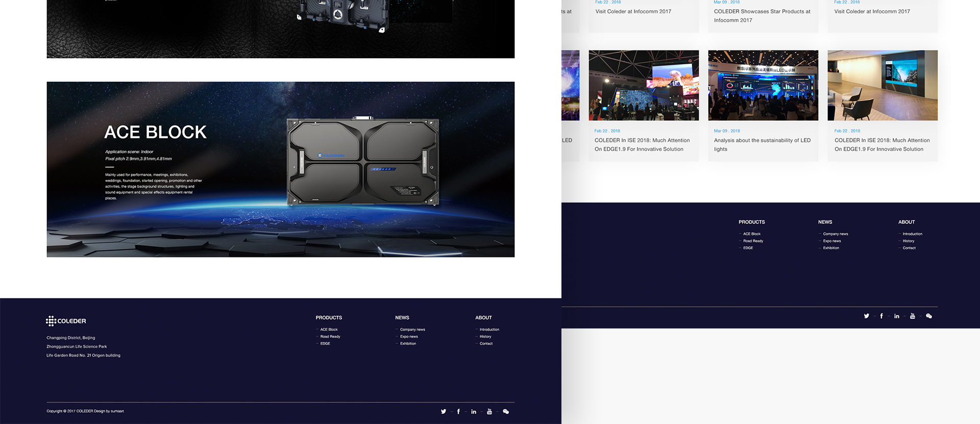Viewport: 980px width, 424px height.
Task: Click the Twitter icon in the right-hand page footer
Action: (x=866, y=316)
